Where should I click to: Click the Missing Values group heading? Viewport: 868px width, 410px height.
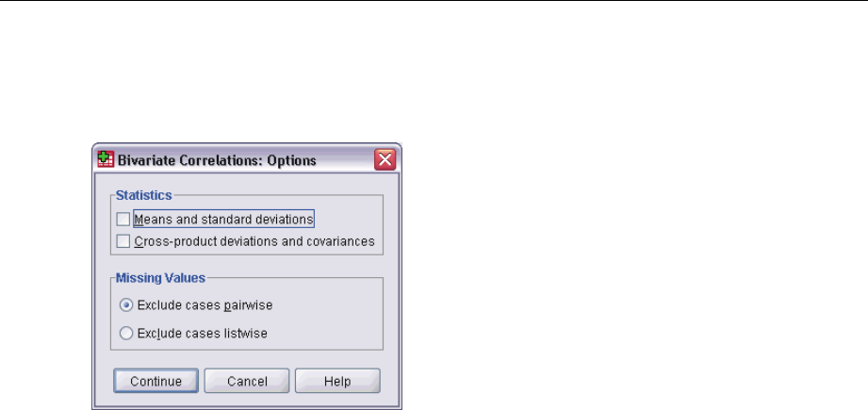pyautogui.click(x=160, y=278)
